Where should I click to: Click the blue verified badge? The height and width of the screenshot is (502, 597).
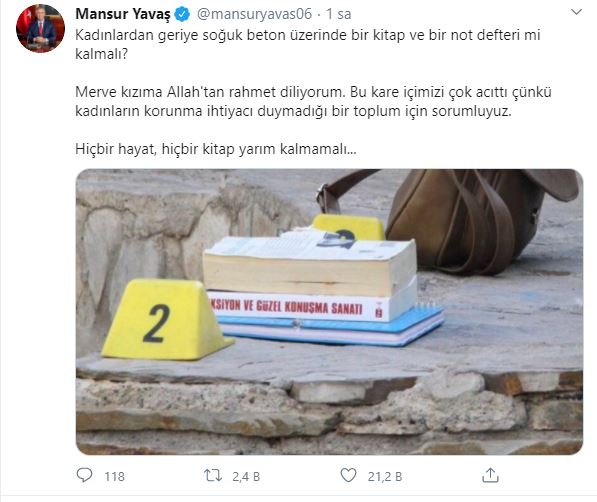tap(182, 14)
